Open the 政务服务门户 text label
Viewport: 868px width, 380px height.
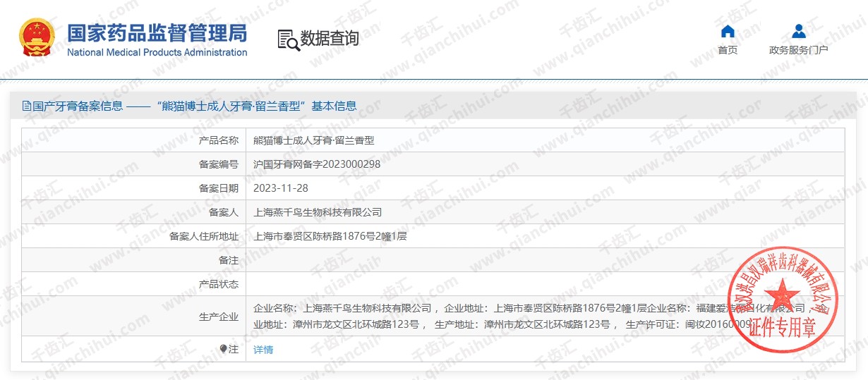tap(798, 50)
